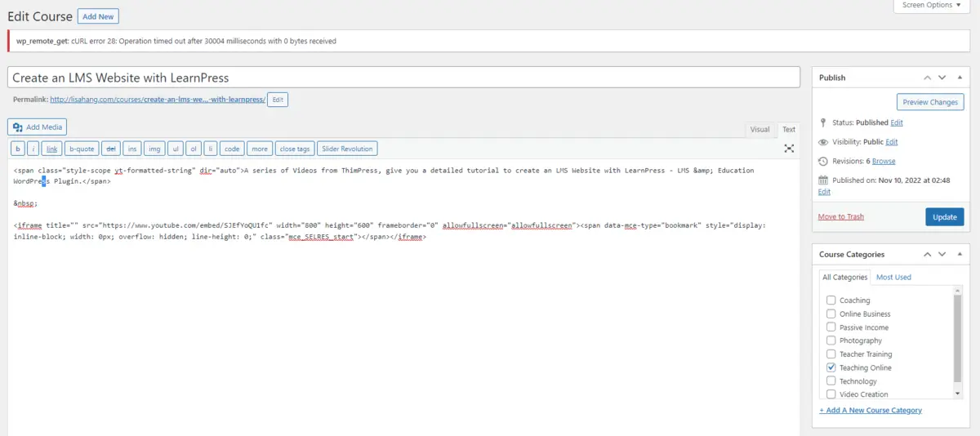Insert b-quote blockquote tag
This screenshot has width=980, height=436.
(82, 149)
